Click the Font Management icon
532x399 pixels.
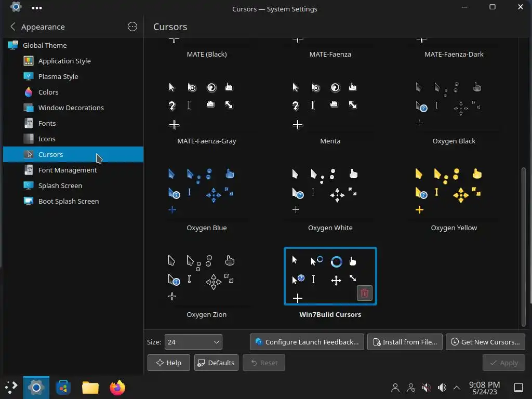[29, 170]
